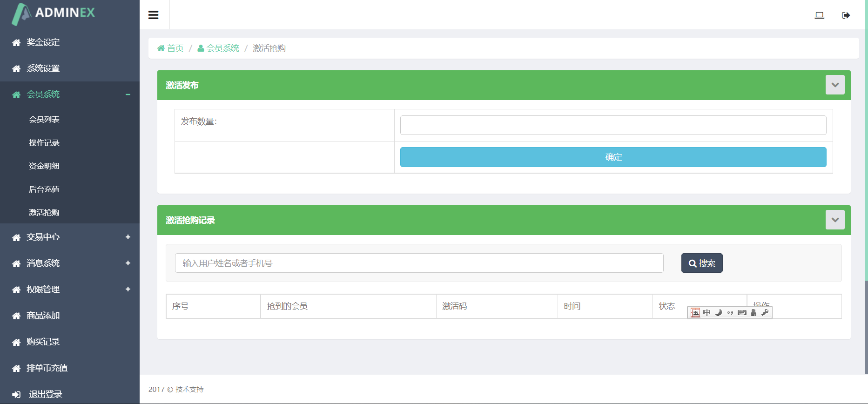Viewport: 868px width, 404px height.
Task: Click the moon icon on the IME bar
Action: pos(719,312)
